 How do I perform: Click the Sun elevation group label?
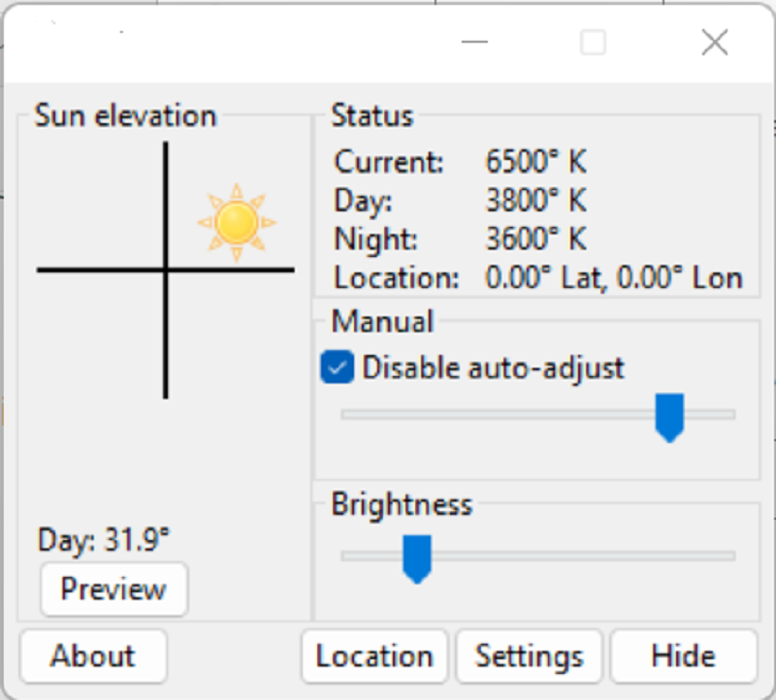tap(126, 115)
